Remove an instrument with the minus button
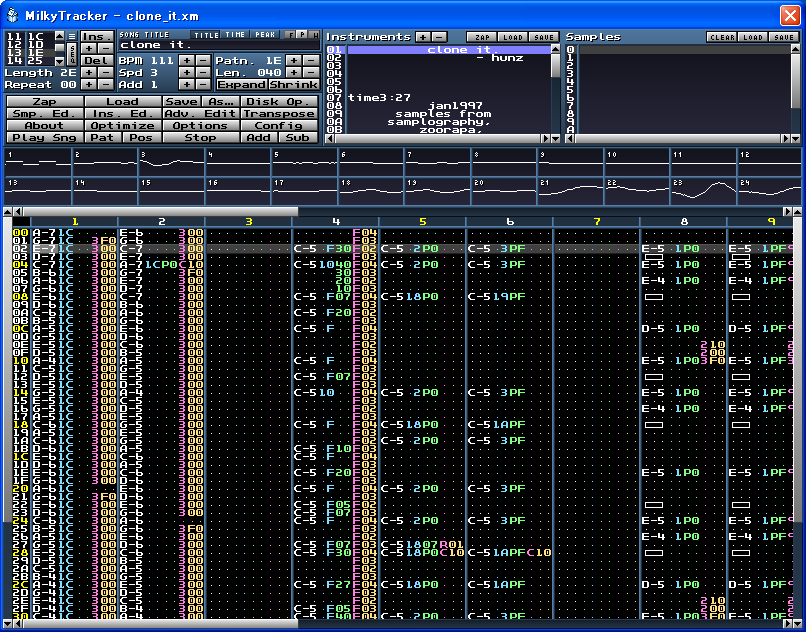Viewport: 806px width, 632px height. tap(439, 37)
